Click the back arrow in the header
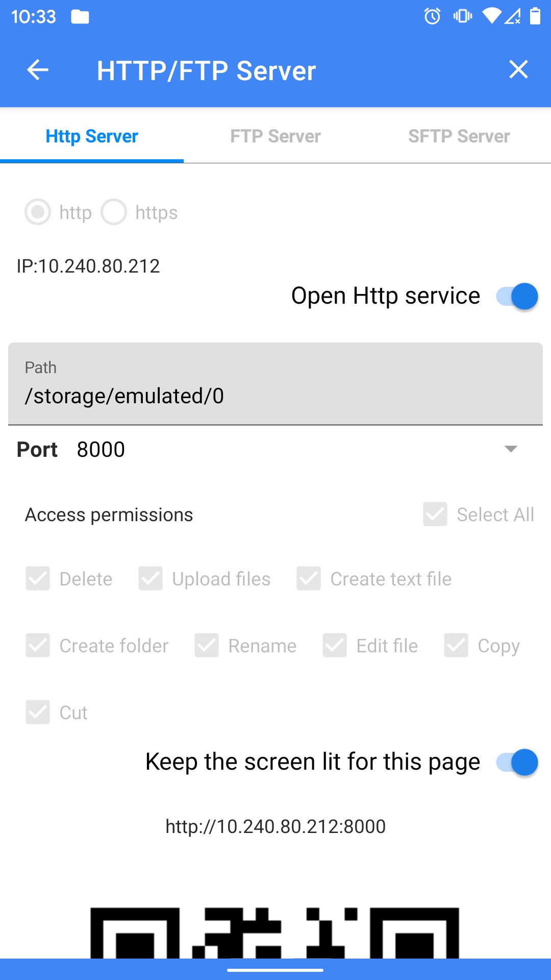551x980 pixels. [x=37, y=70]
